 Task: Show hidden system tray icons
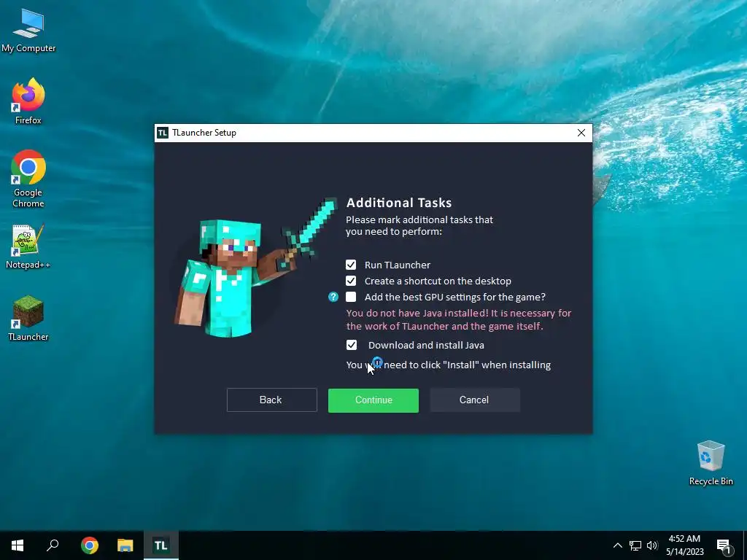click(617, 545)
